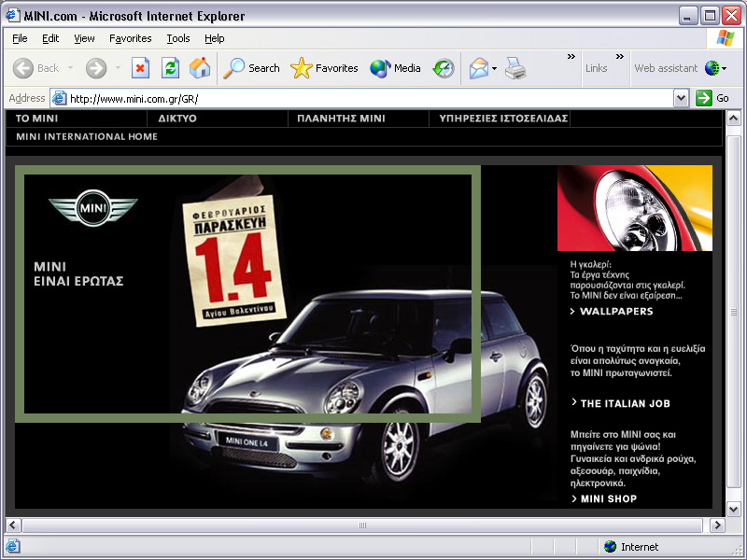The height and width of the screenshot is (560, 747).
Task: Click IE page icon in status bar
Action: click(x=13, y=546)
